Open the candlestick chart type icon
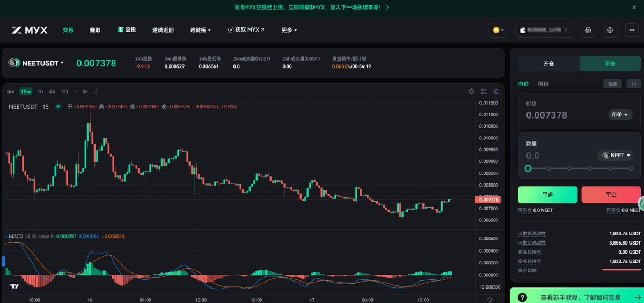 [x=86, y=91]
